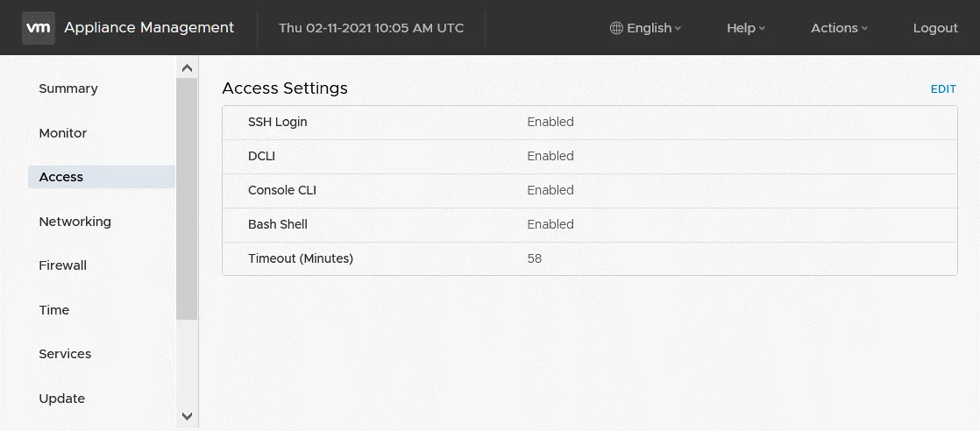The image size is (980, 431).
Task: Log out using the Logout link
Action: (935, 28)
